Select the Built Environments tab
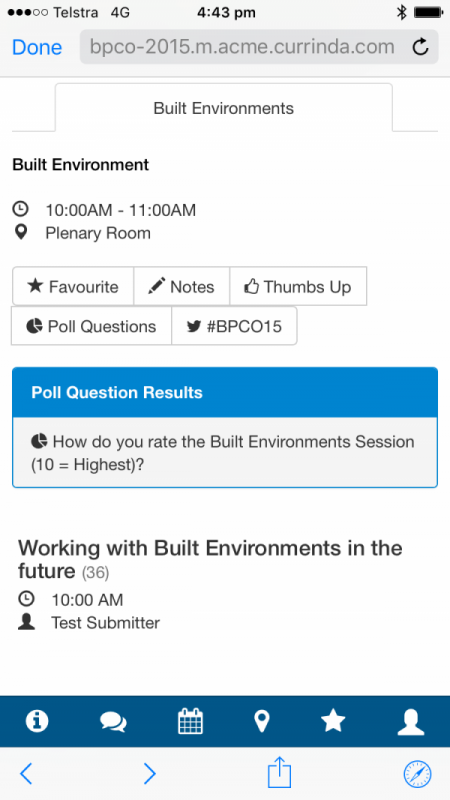 click(223, 108)
